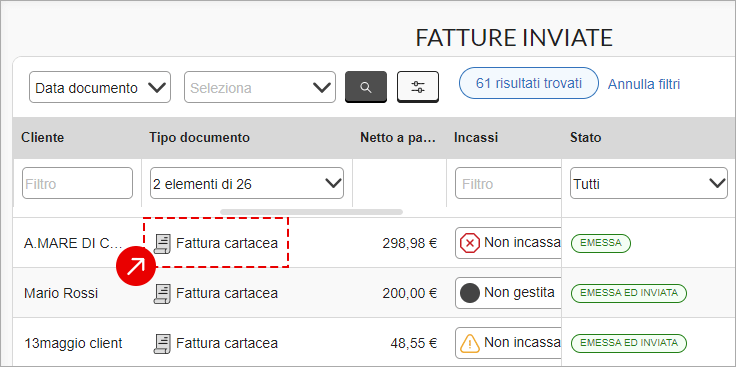Viewport: 736px width, 367px height.
Task: Sort by the Cliente column header
Action: [x=43, y=138]
